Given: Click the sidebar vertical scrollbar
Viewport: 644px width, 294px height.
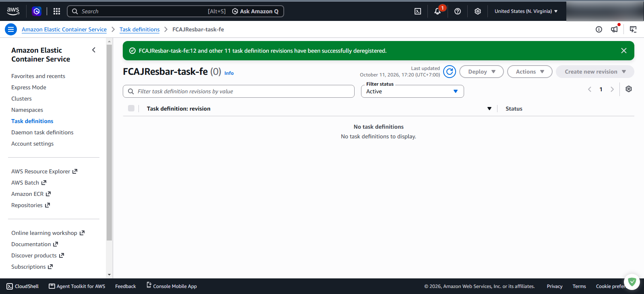Looking at the screenshot, I should pos(109,143).
